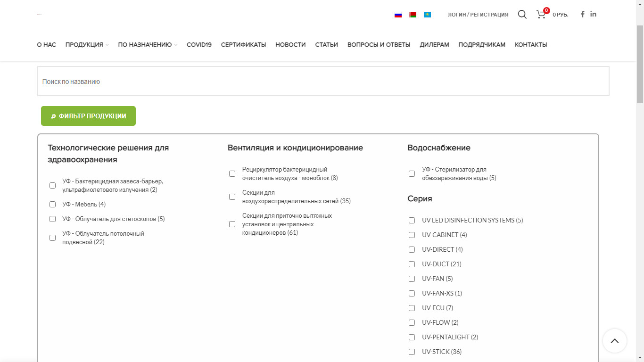Open the ВОПРОСЫ И ОТВЕТЫ menu item
The image size is (644, 362).
[x=379, y=45]
